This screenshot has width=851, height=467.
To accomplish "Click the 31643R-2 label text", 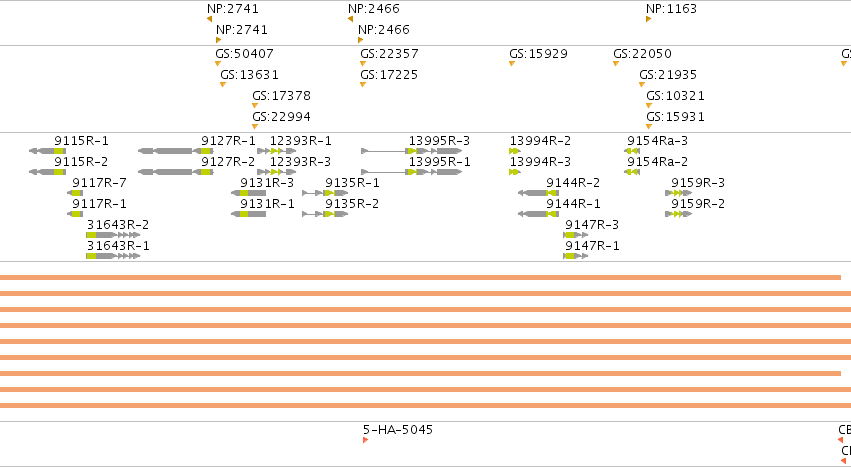I will click(x=118, y=225).
